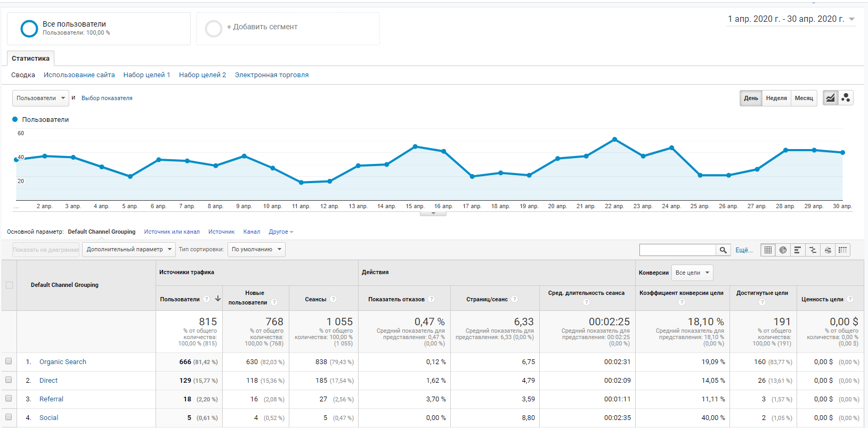Click the magnifier search button
868x428 pixels.
point(723,250)
